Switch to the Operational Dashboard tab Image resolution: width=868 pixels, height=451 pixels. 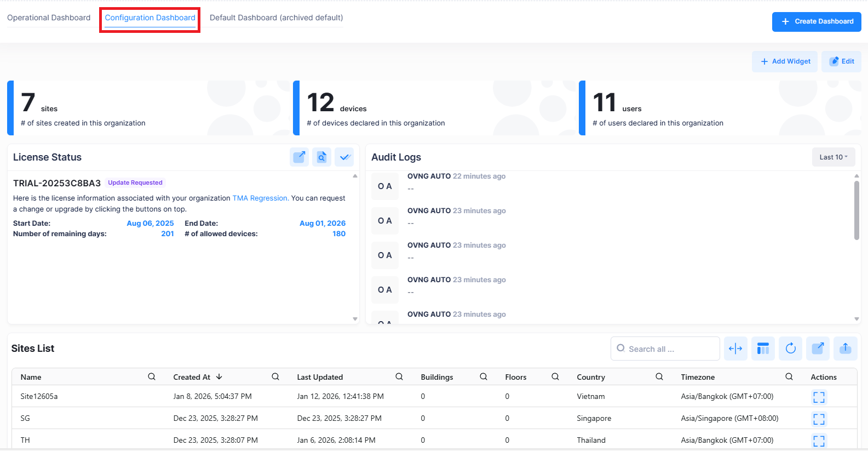(49, 18)
